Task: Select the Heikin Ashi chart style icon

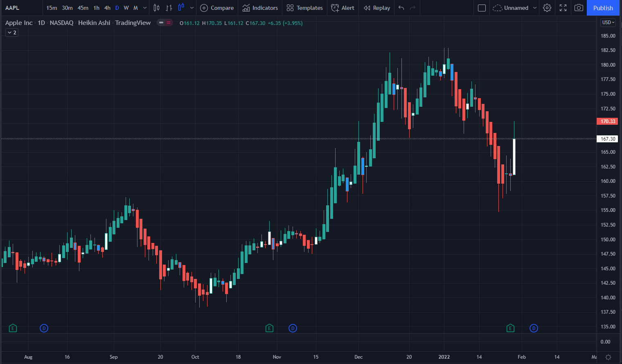Action: pos(181,8)
